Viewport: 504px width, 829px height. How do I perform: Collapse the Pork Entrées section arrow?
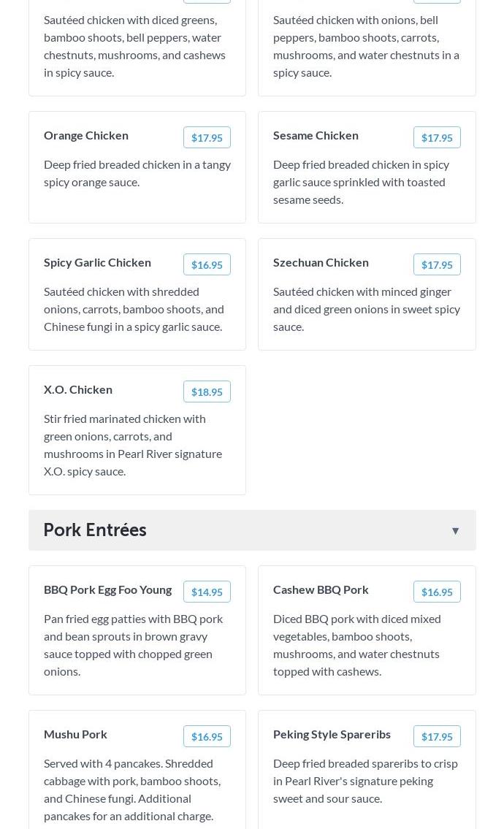pyautogui.click(x=455, y=531)
